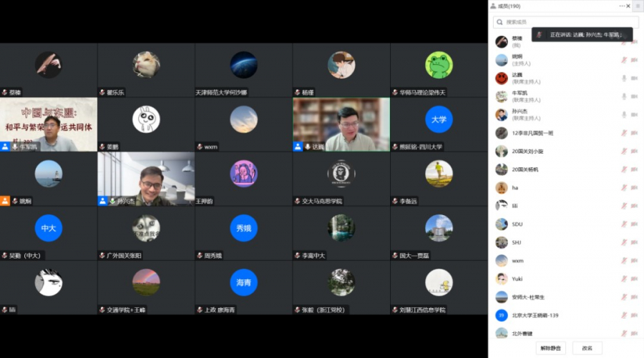644x358 pixels.
Task: Click the 改名 (rename) button
Action: click(x=587, y=348)
